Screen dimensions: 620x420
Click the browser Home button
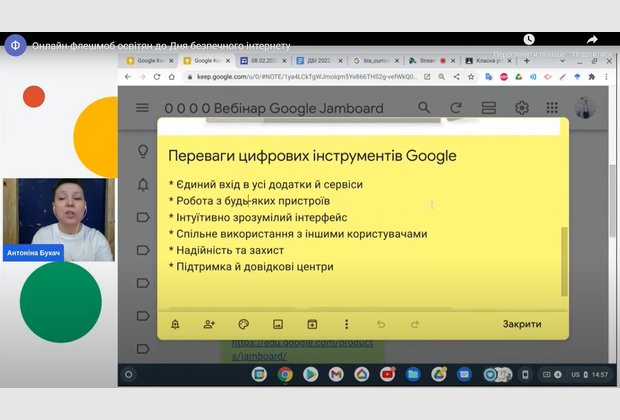[x=172, y=77]
